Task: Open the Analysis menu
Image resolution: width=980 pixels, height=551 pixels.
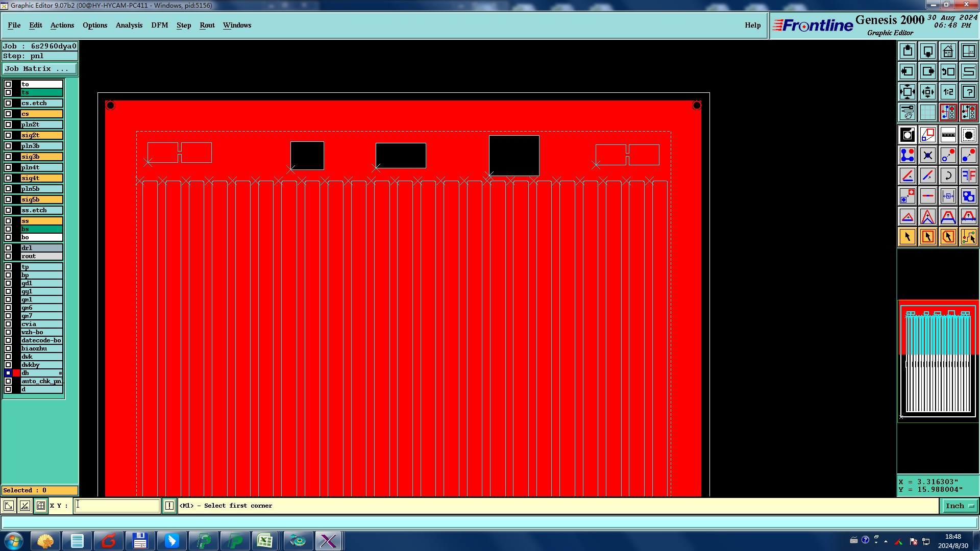Action: point(129,25)
